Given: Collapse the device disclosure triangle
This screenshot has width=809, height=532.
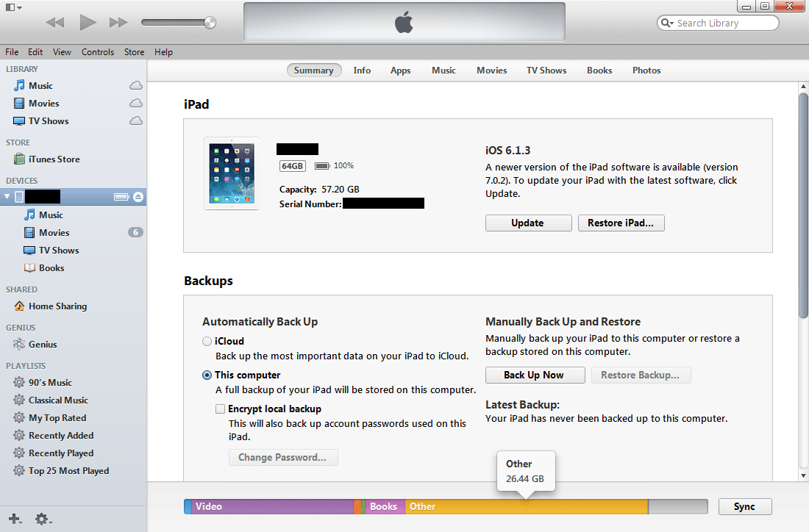Looking at the screenshot, I should coord(7,196).
